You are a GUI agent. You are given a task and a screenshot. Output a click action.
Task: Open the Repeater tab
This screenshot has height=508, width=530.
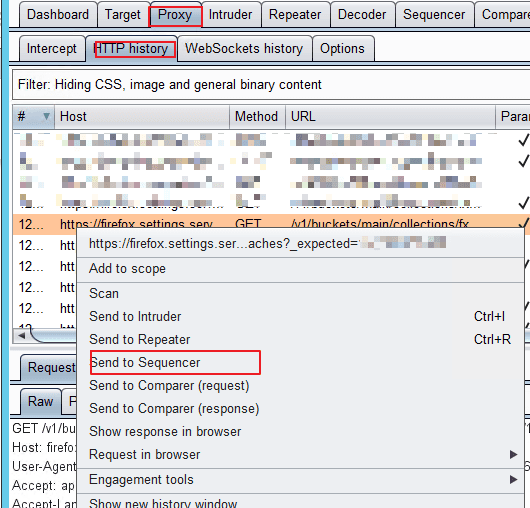click(295, 15)
